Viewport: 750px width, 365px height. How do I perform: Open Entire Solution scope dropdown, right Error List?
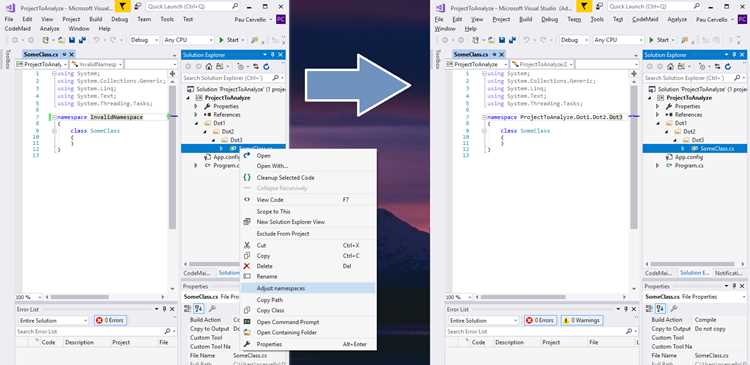[483, 321]
